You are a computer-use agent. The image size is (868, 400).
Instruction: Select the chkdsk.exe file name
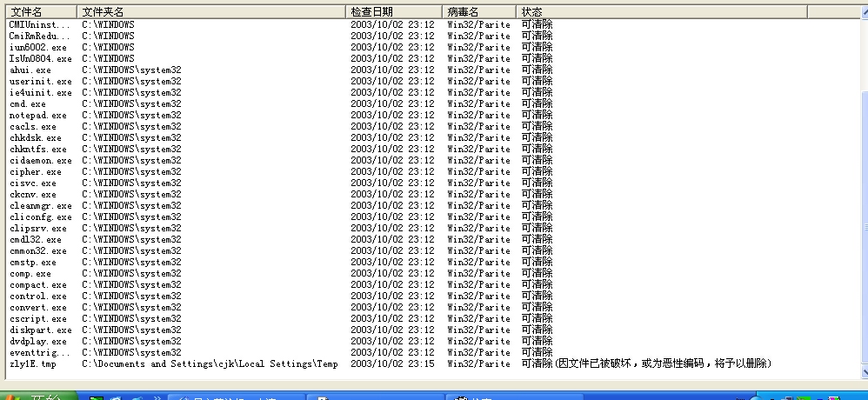(36, 137)
